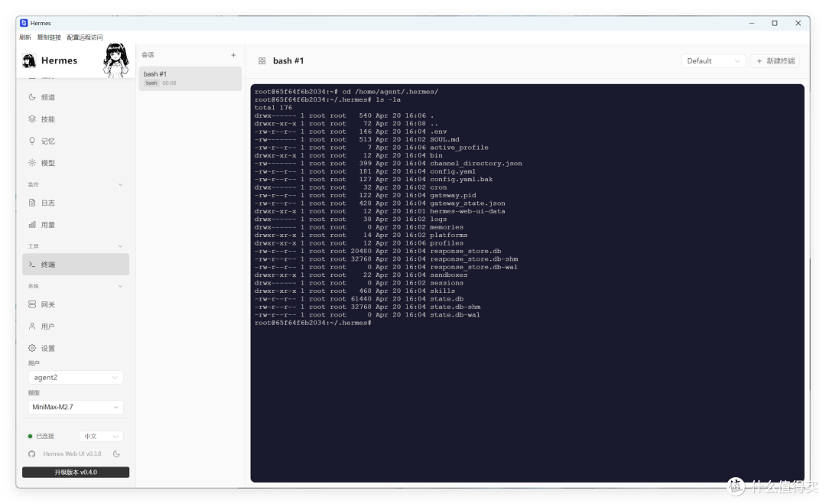Open the 设置 settings gear icon
The width and height of the screenshot is (826, 504).
(x=32, y=348)
